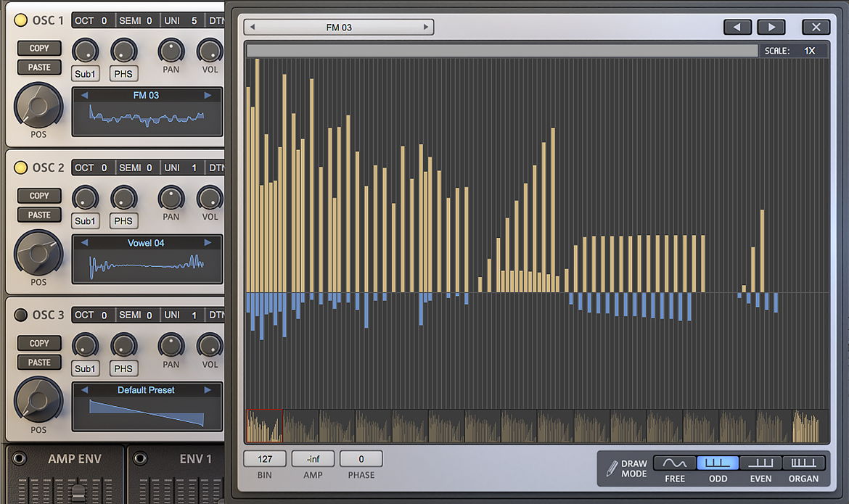849x504 pixels.
Task: Click the SCALE 1X value
Action: pos(809,51)
